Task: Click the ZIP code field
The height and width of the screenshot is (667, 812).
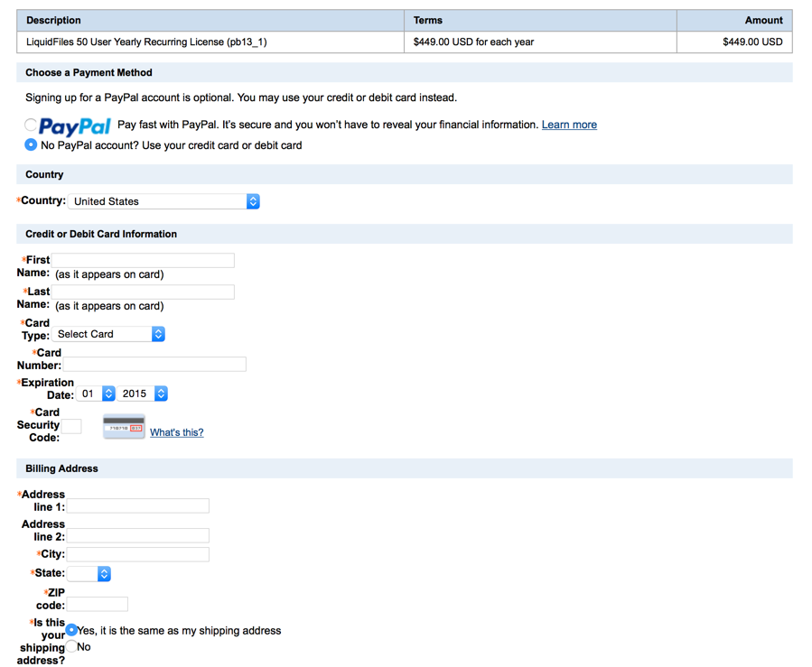Action: point(97,604)
